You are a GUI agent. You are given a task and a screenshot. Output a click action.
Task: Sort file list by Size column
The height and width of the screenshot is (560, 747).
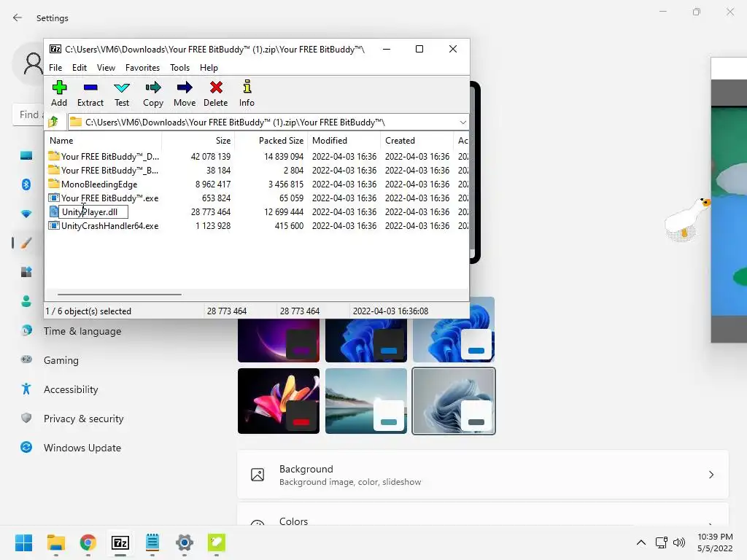coord(198,141)
